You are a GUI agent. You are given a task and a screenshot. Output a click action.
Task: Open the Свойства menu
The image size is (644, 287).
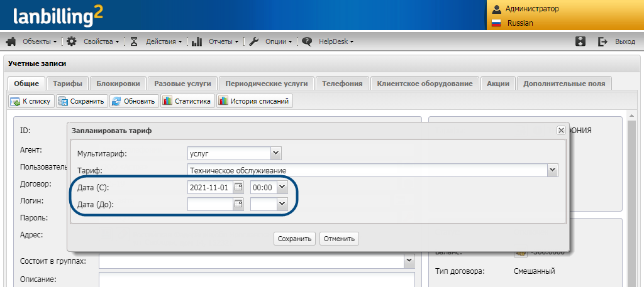(x=101, y=41)
